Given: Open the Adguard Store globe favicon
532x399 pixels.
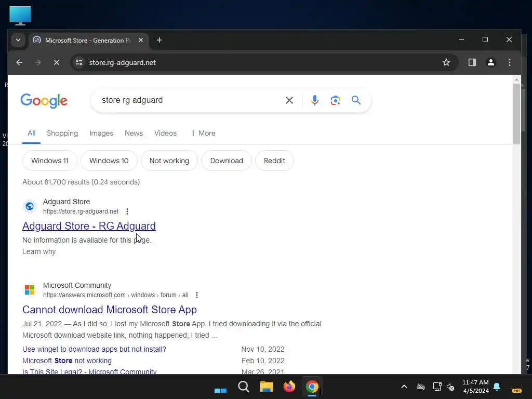Looking at the screenshot, I should coord(30,206).
